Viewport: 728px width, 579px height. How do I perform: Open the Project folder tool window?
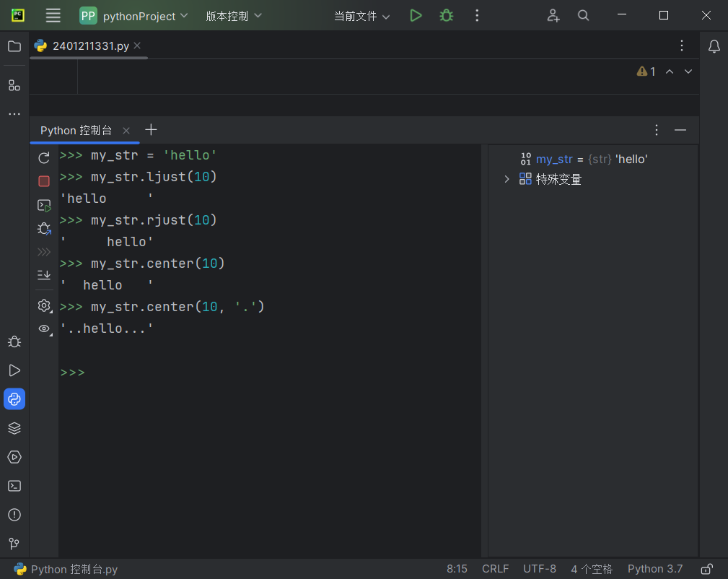(x=14, y=46)
